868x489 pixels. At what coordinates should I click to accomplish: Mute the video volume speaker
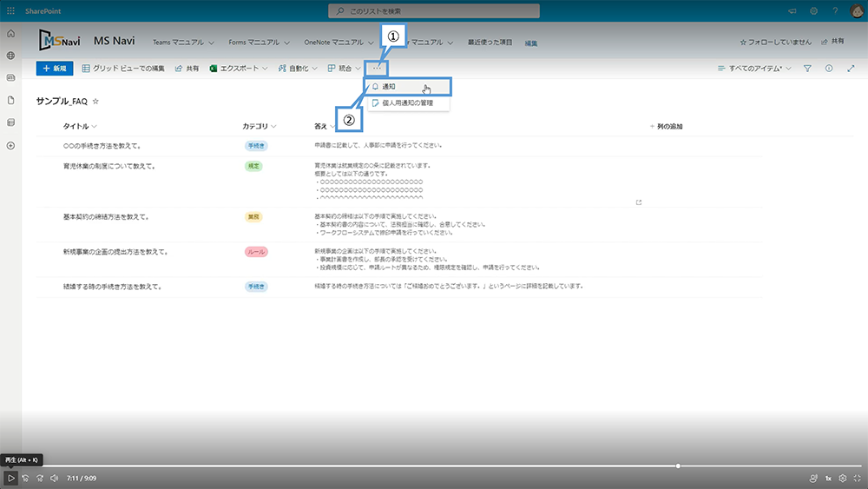point(54,478)
